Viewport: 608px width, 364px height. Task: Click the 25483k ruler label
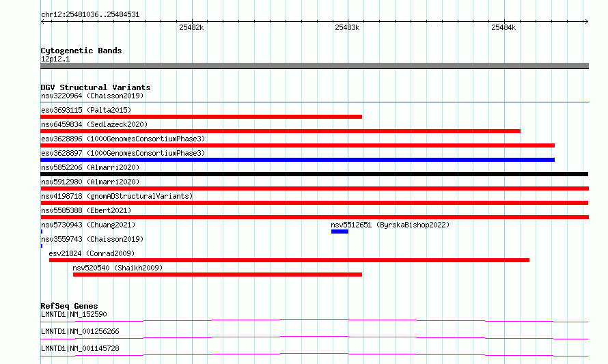(347, 27)
